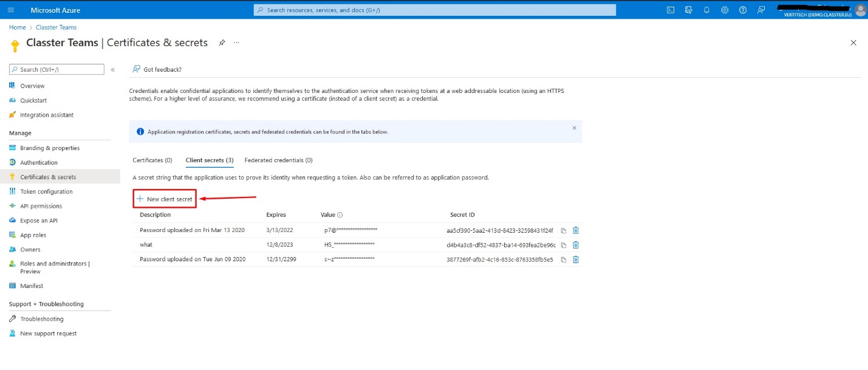Screen dimensions: 868x370
Task: Click the Expires column header
Action: pos(276,215)
